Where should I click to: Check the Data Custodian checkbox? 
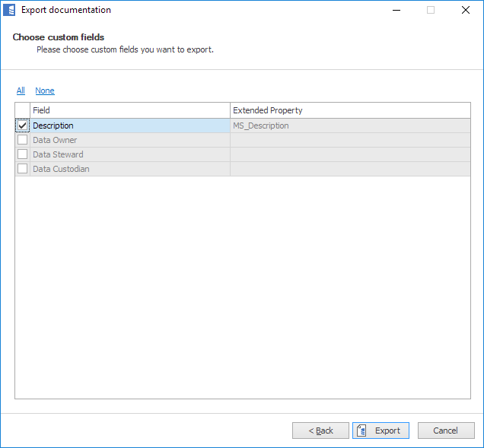click(22, 169)
